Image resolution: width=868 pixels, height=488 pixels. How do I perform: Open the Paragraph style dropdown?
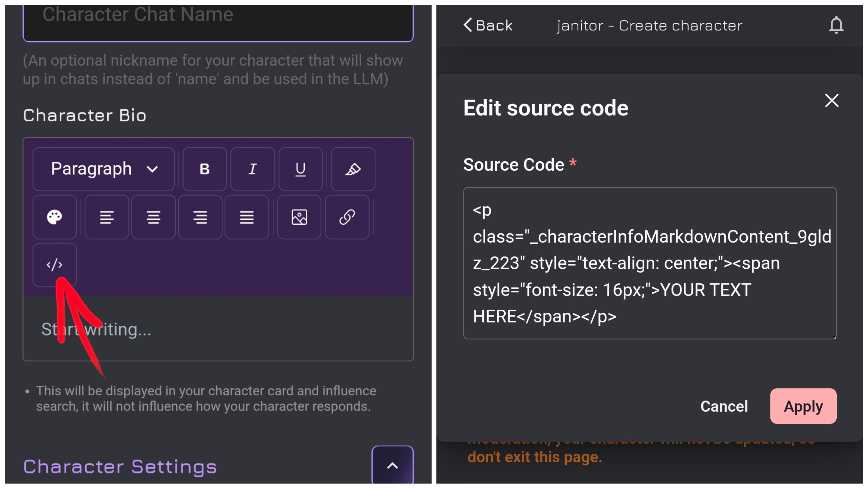tap(103, 169)
